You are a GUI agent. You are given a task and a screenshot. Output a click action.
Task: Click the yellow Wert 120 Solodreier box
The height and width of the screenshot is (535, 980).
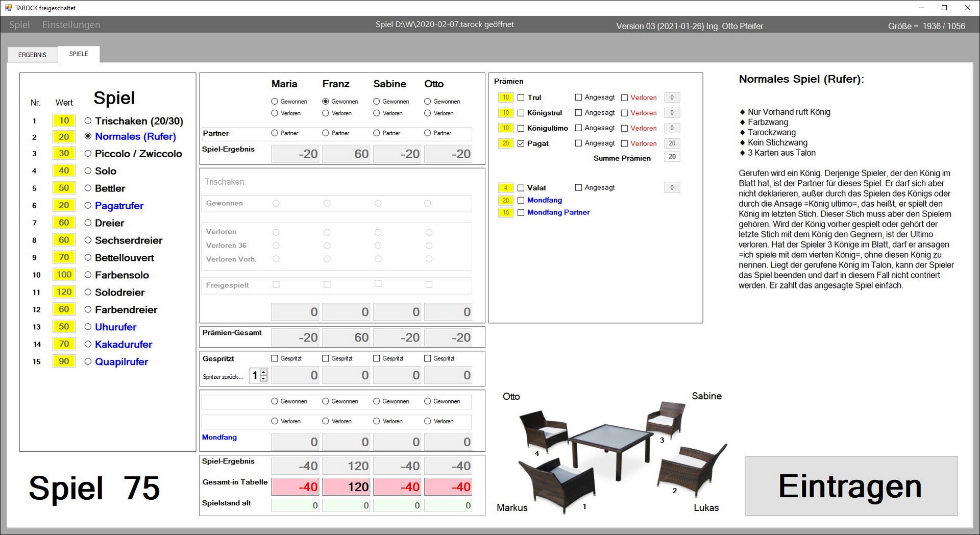64,292
